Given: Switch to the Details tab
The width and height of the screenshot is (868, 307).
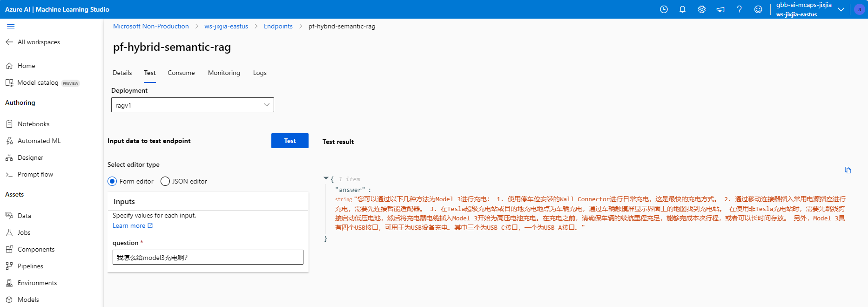Looking at the screenshot, I should pyautogui.click(x=122, y=73).
